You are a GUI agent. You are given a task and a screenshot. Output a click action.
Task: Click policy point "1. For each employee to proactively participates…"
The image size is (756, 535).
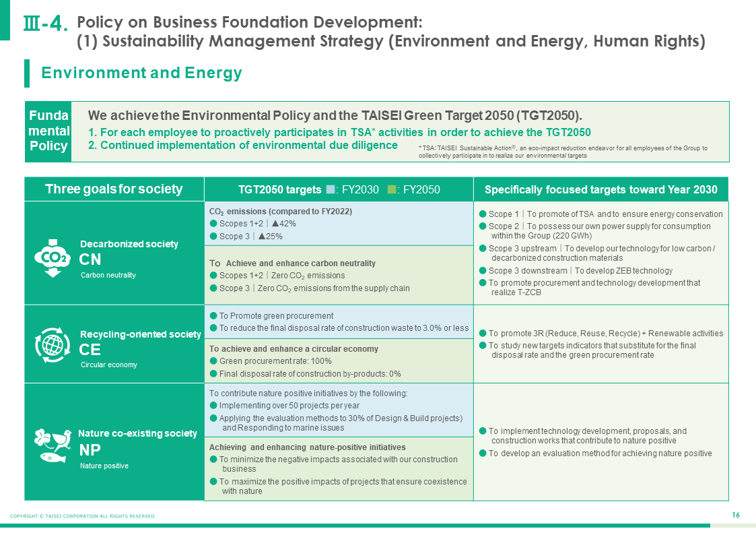pyautogui.click(x=339, y=132)
